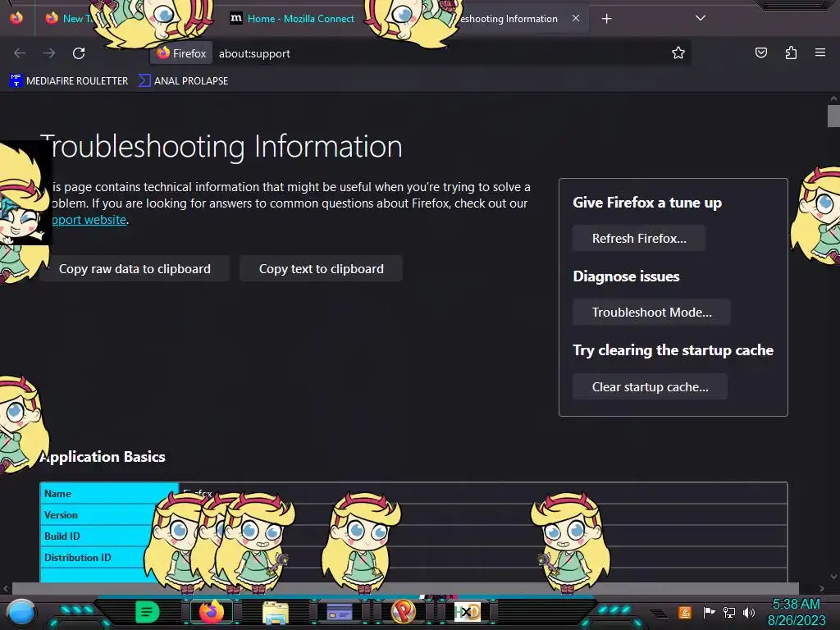Click the vertical scrollbar thumb
Viewport: 840px width, 630px height.
tap(833, 116)
